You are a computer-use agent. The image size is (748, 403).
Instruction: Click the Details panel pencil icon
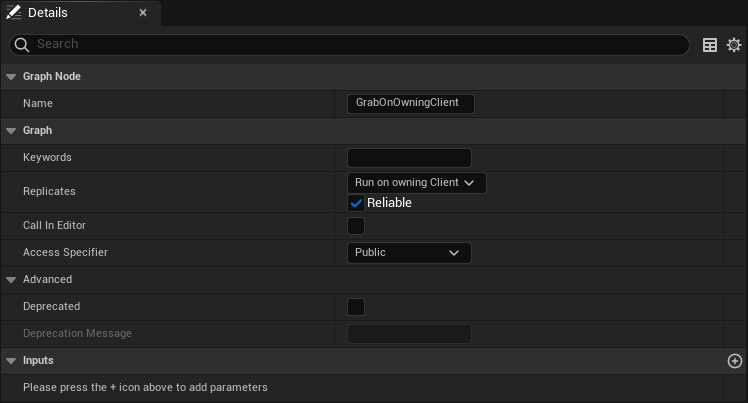pos(13,13)
